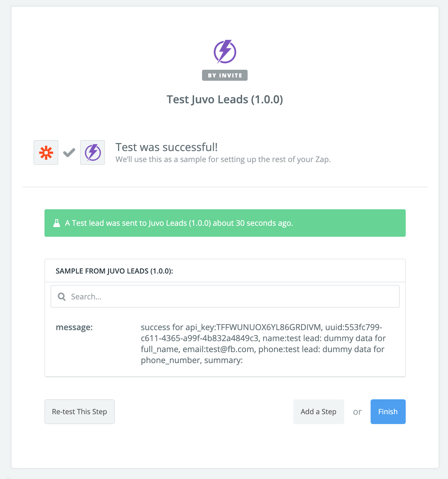Click the sample for setting up Zap subtitle

pyautogui.click(x=223, y=160)
